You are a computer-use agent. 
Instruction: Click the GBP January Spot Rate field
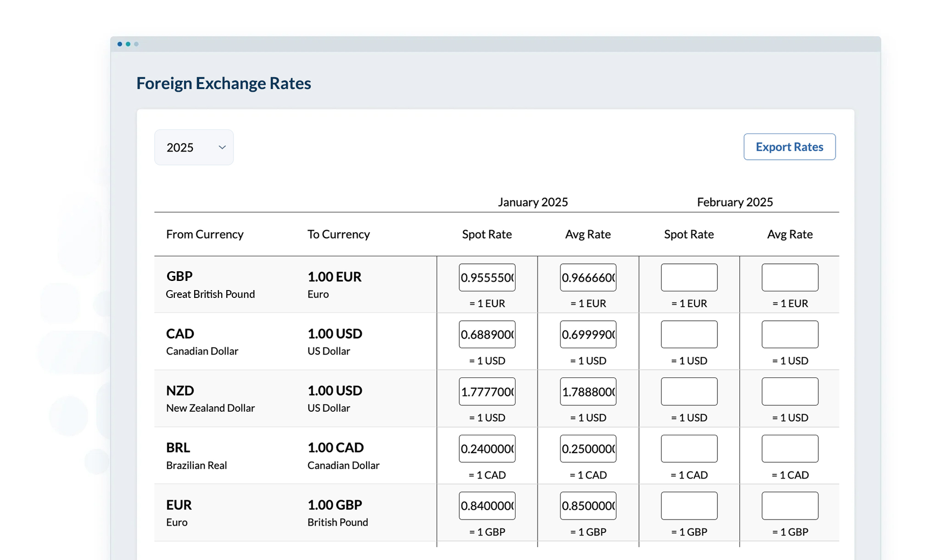point(487,277)
